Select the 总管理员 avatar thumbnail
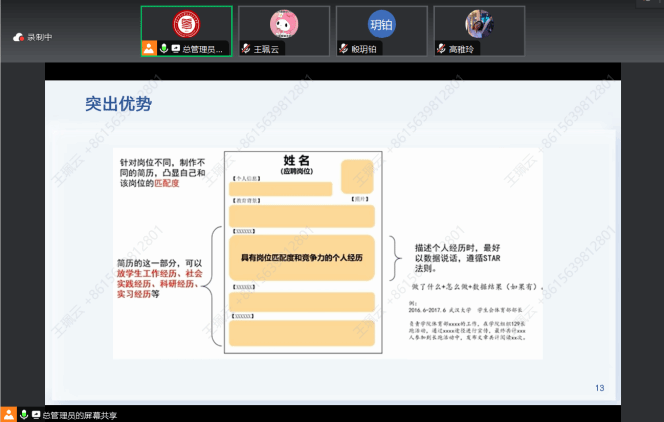Image resolution: width=664 pixels, height=422 pixels. pos(185,24)
